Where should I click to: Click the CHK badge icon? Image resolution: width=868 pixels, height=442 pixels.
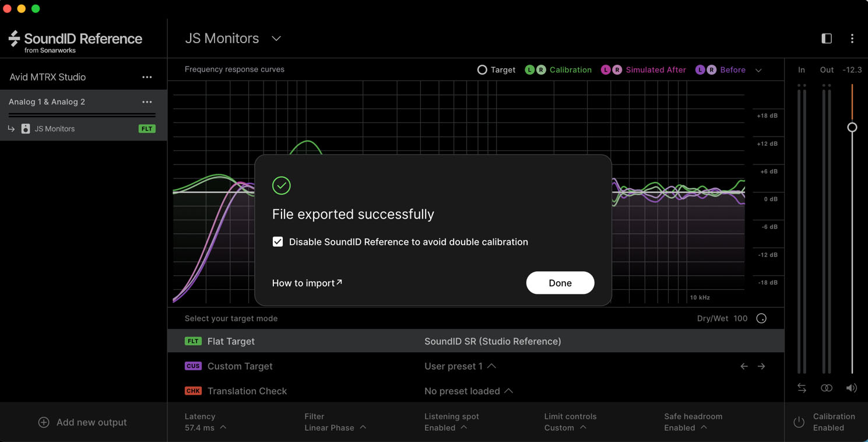193,391
